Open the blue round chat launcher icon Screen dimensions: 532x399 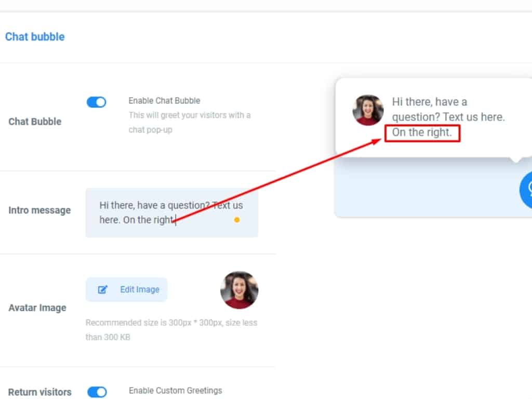click(526, 189)
